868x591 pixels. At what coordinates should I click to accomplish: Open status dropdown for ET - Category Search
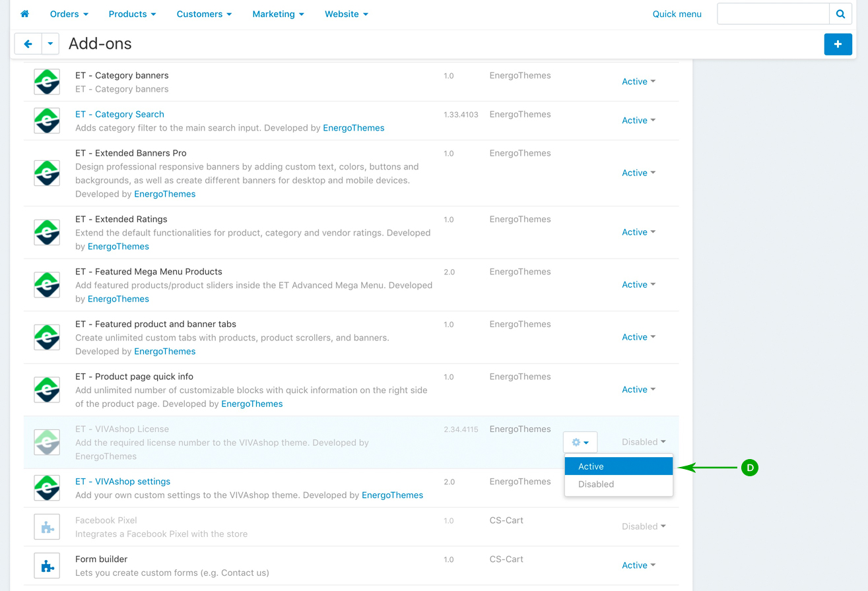coord(638,121)
